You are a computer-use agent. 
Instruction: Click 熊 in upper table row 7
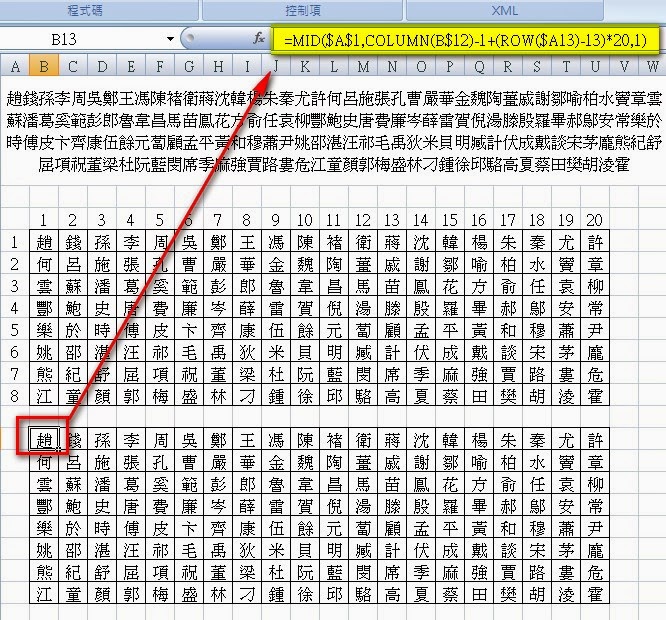tap(44, 374)
